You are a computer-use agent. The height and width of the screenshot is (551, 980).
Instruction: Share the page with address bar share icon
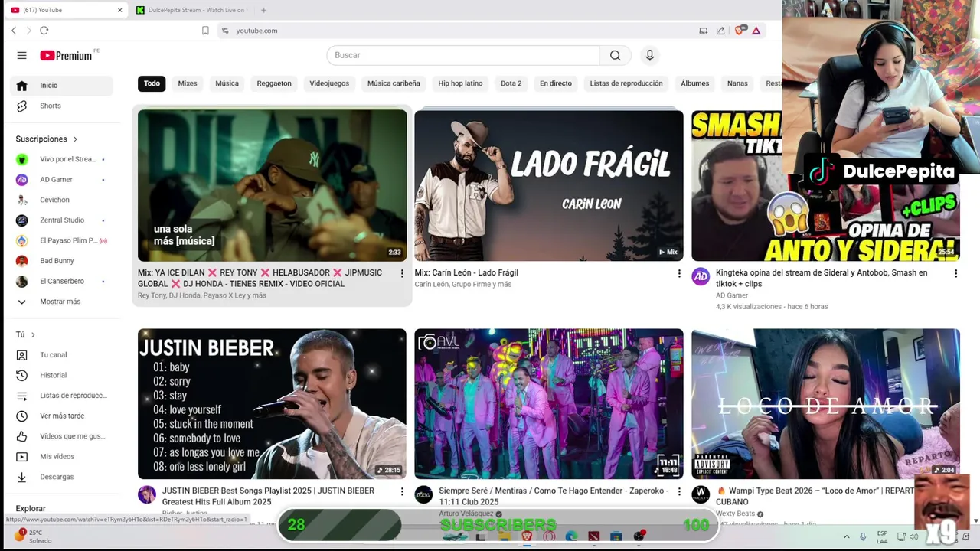pyautogui.click(x=720, y=31)
